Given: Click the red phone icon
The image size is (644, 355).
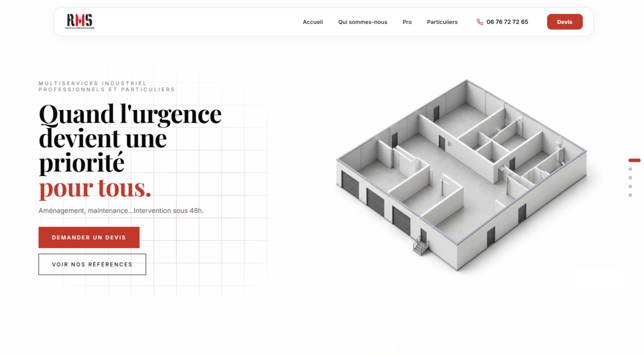Looking at the screenshot, I should pos(480,22).
